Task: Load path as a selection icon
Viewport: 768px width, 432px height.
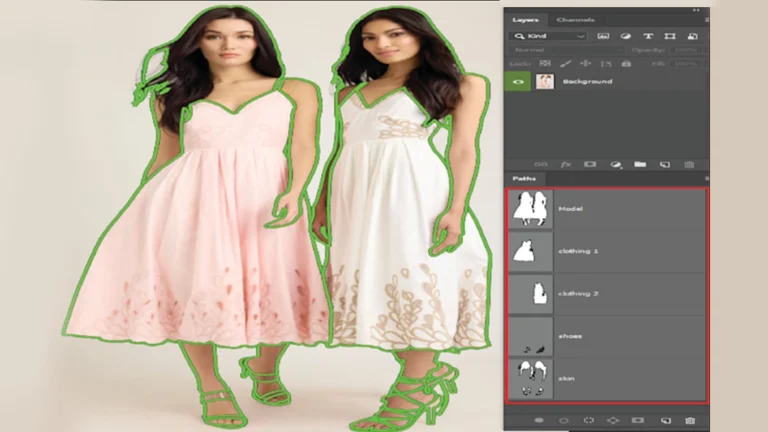Action: coord(588,420)
